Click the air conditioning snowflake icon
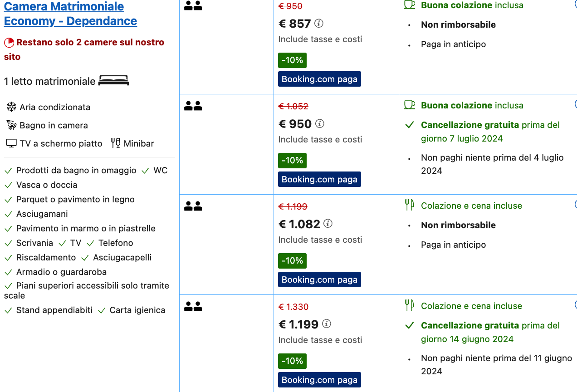Screen dimensions: 577x392 pyautogui.click(x=11, y=107)
